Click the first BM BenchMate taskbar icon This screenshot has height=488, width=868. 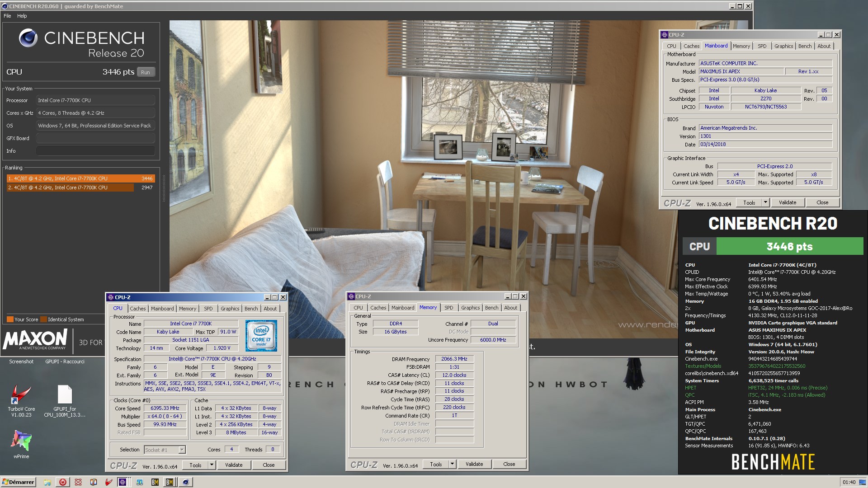(x=155, y=482)
